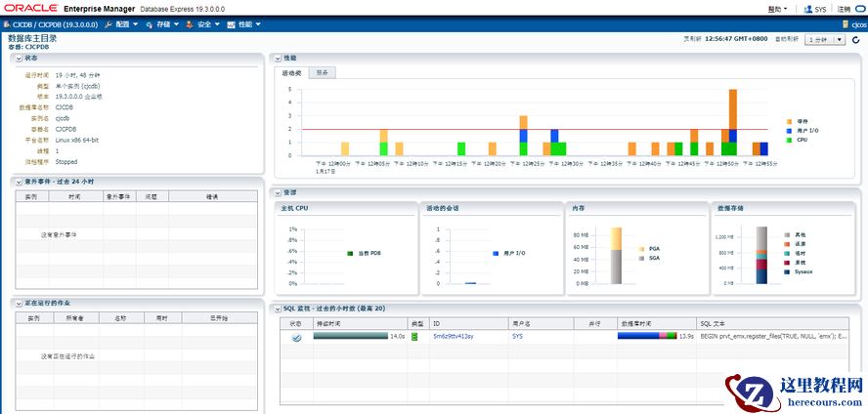The image size is (868, 414).
Task: Collapse the 性能 performance section
Action: click(x=278, y=58)
